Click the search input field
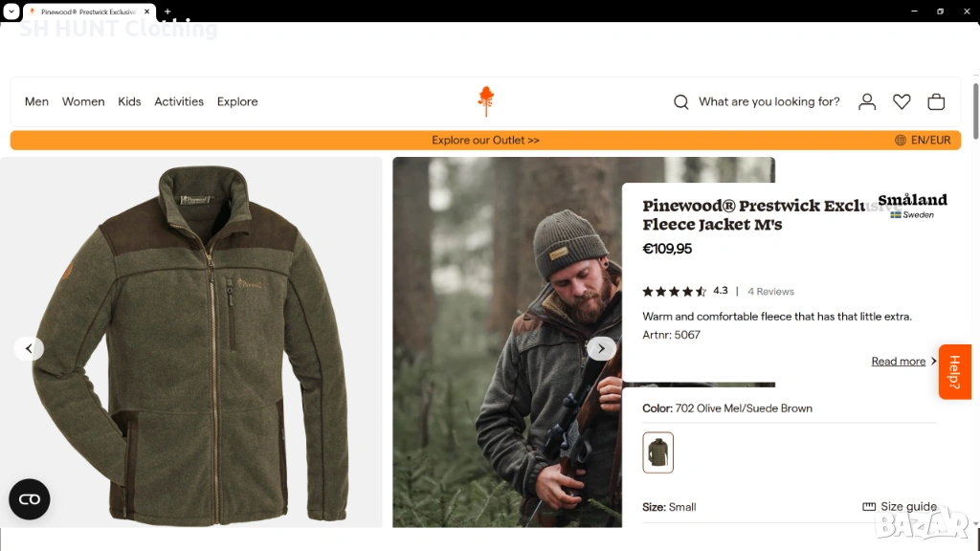This screenshot has height=551, width=980. tap(768, 102)
